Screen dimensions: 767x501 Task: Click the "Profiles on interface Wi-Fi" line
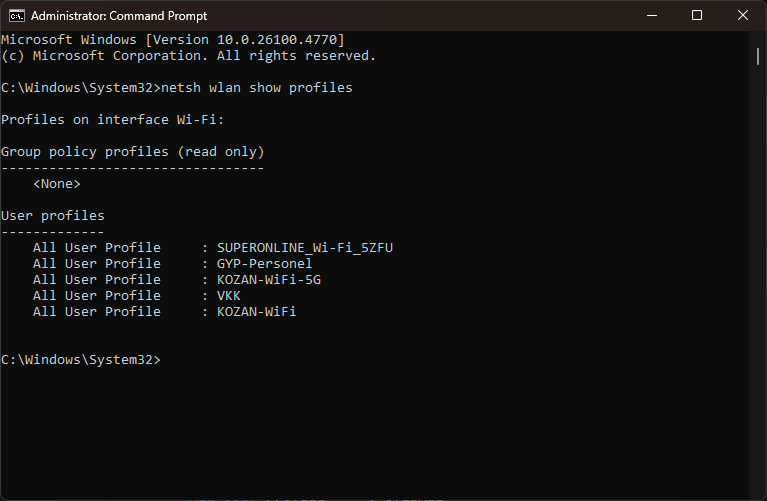click(x=113, y=120)
